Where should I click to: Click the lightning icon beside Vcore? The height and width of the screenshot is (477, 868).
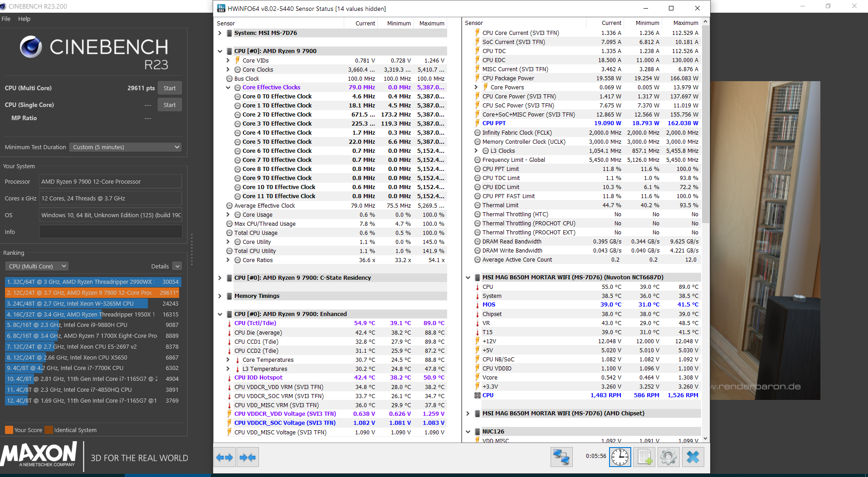tap(478, 377)
